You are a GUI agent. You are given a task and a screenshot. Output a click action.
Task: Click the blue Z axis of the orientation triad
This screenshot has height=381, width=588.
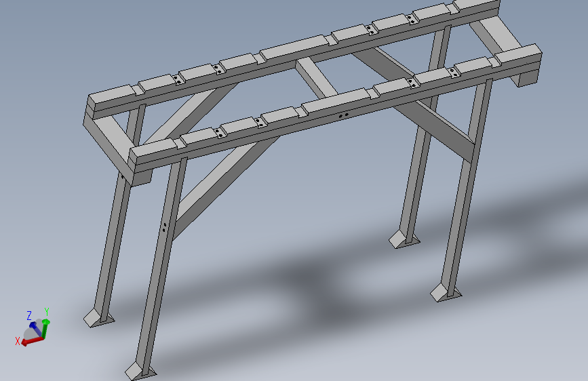pyautogui.click(x=36, y=329)
